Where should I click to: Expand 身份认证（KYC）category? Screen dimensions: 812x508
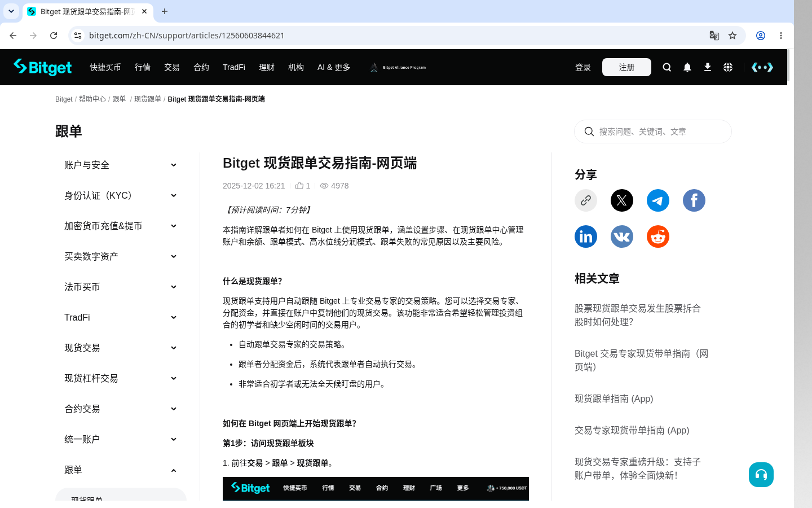(x=121, y=195)
